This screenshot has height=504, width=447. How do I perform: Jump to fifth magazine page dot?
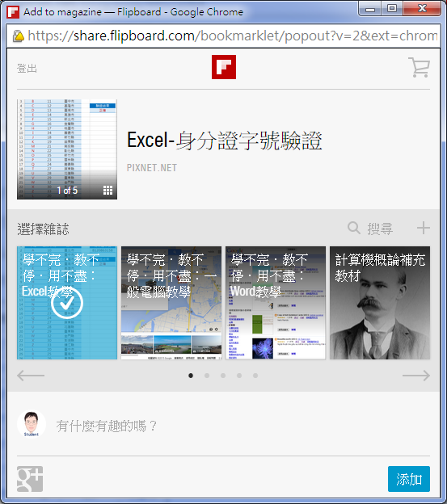point(255,376)
